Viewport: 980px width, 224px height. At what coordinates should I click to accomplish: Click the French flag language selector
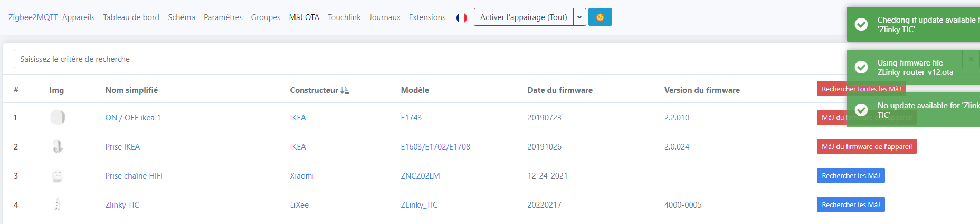462,17
